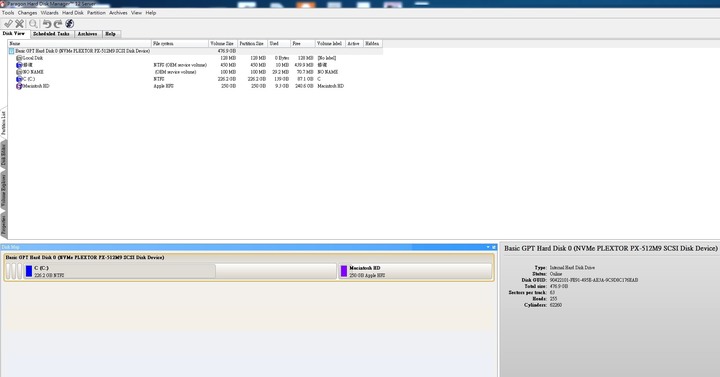Viewport: 720px width, 377px height.
Task: Close the Disk Map panel
Action: 494,247
